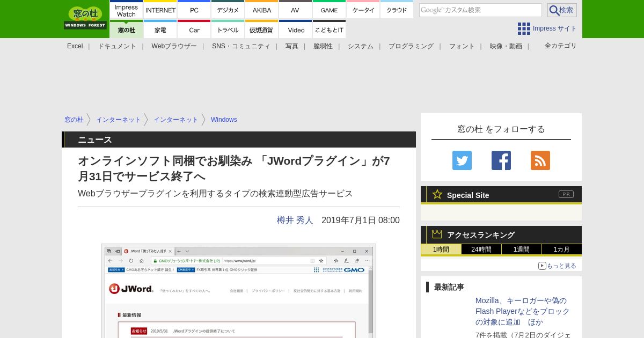Select the 1週間 ranking tab
Image resolution: width=644 pixels, height=338 pixels.
point(521,249)
